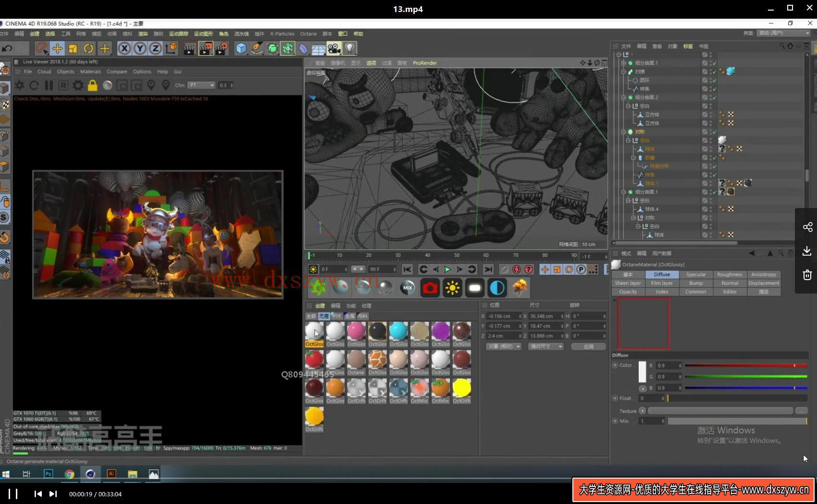Open the 界面 layout dropdown

[x=783, y=33]
